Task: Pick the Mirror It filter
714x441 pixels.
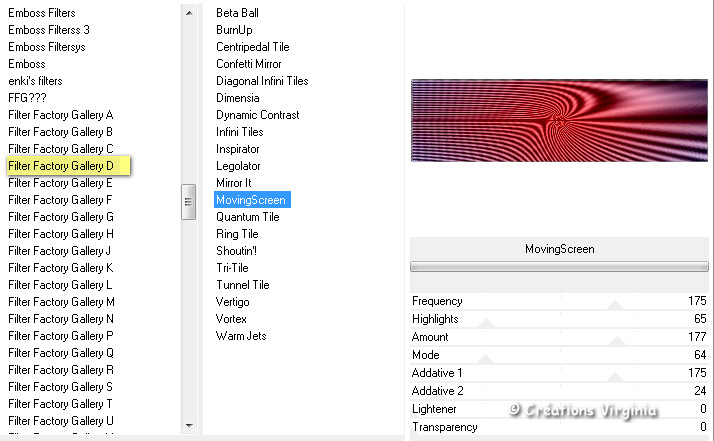Action: click(x=234, y=183)
